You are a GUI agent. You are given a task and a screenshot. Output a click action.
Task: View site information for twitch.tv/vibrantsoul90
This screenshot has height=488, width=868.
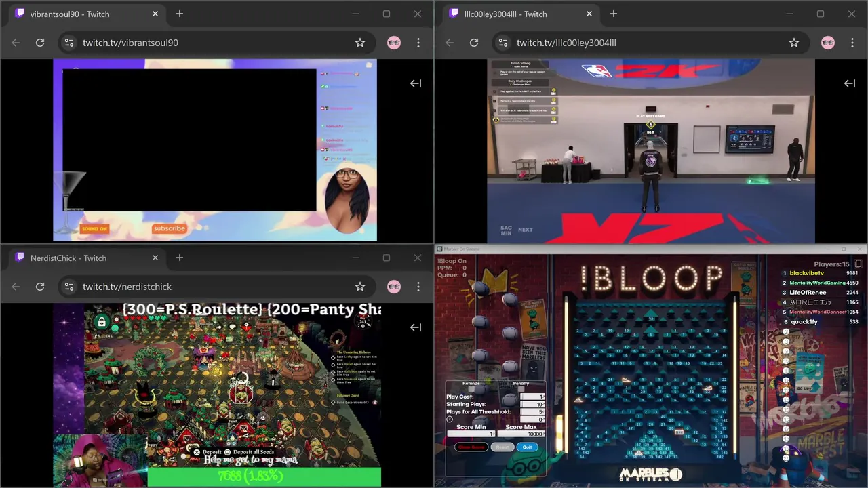(x=68, y=43)
